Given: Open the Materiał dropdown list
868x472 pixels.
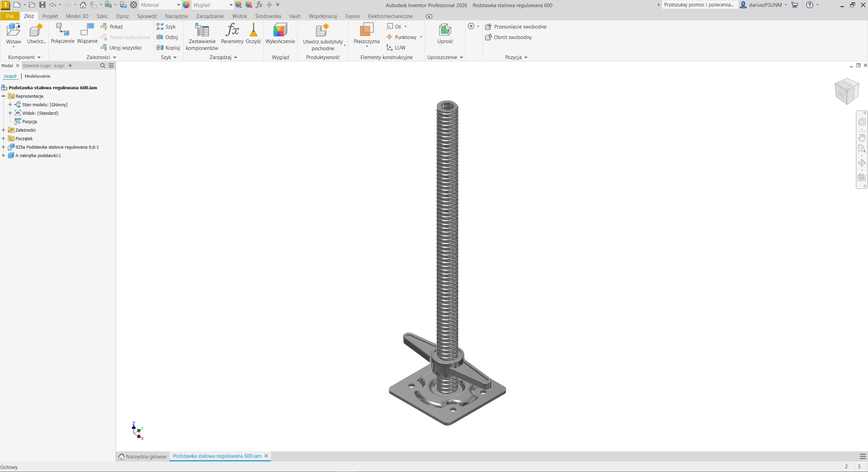Looking at the screenshot, I should click(x=178, y=5).
